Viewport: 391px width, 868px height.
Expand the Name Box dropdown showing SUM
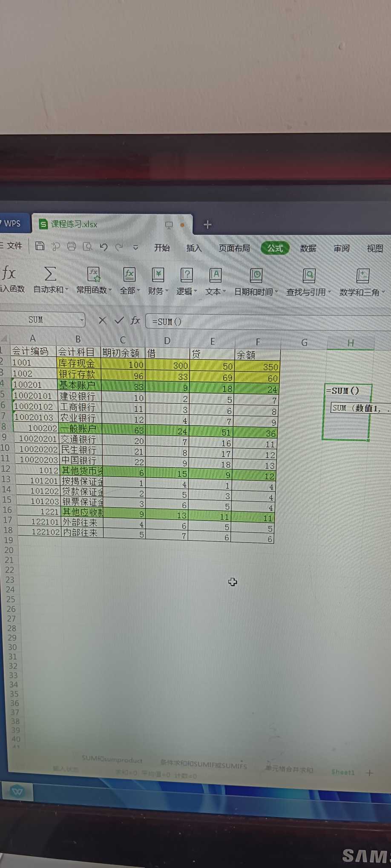click(x=81, y=320)
